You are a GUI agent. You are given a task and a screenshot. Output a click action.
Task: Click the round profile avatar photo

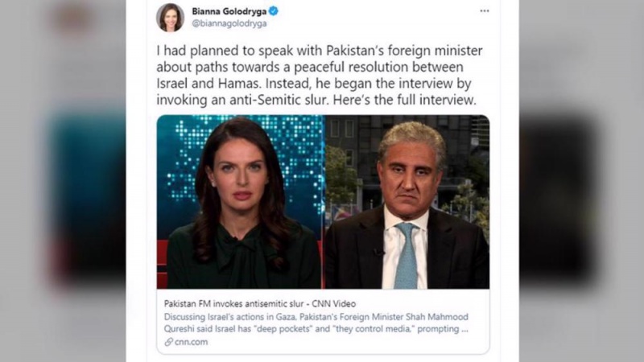point(170,18)
